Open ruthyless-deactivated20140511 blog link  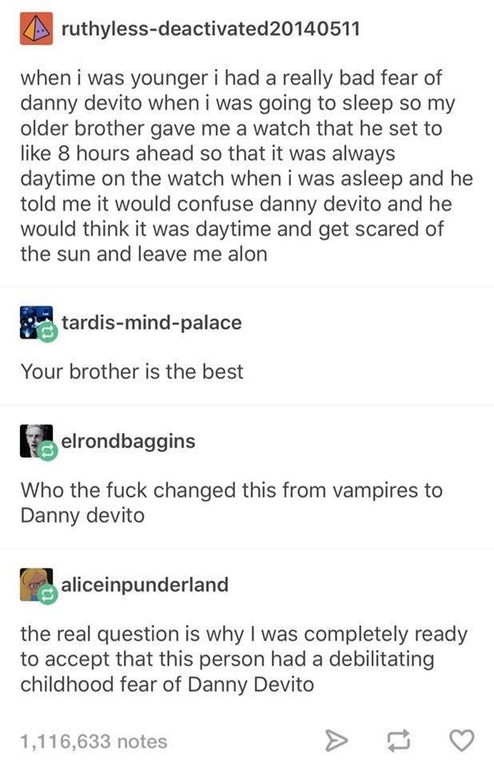click(x=210, y=29)
